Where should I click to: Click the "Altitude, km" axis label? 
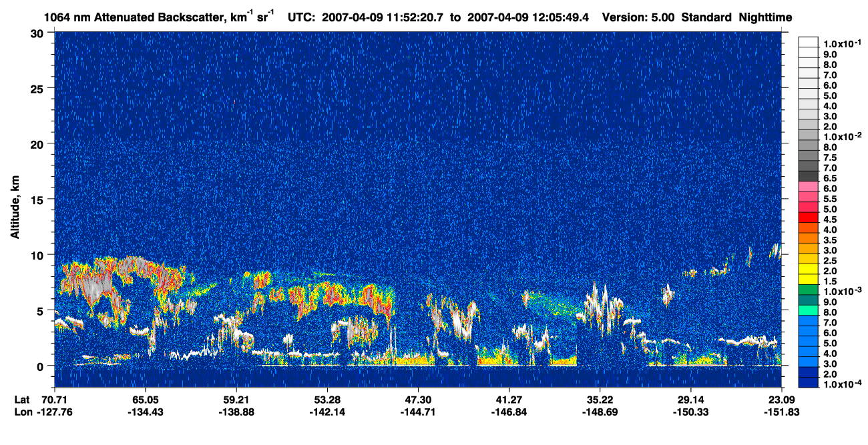[x=15, y=207]
